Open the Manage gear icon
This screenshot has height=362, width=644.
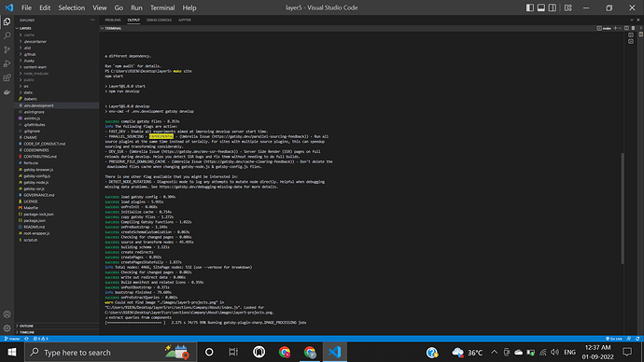pos(7,328)
